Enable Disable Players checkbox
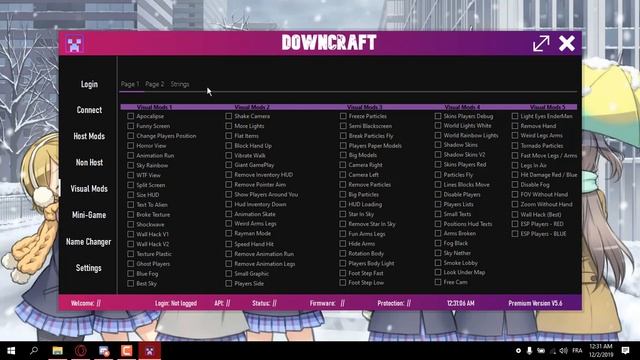Image resolution: width=640 pixels, height=360 pixels. 438,194
